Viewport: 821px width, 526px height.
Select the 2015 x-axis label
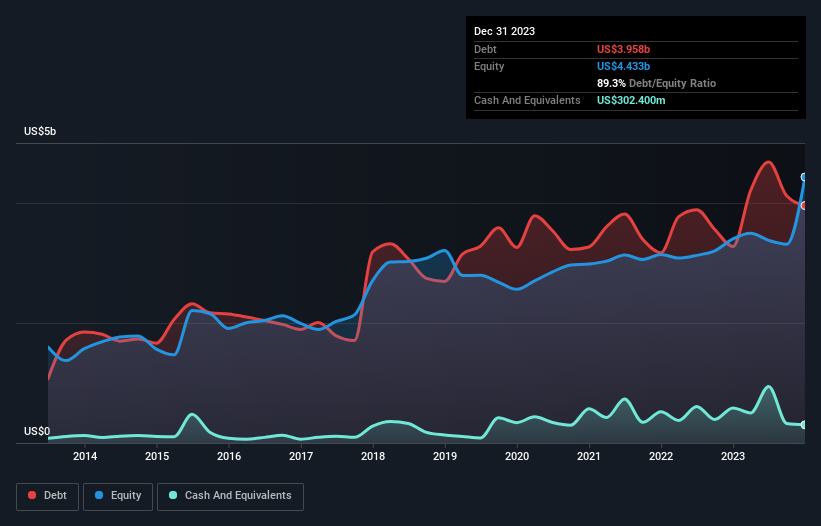(157, 456)
